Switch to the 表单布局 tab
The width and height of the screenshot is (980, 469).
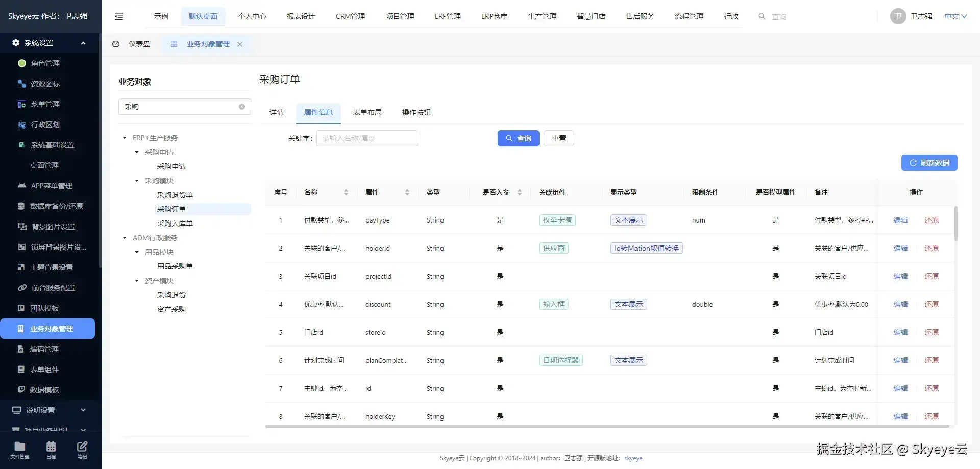coord(367,112)
